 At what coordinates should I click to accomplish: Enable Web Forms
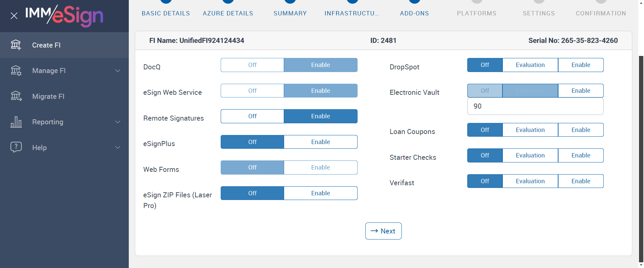click(321, 167)
